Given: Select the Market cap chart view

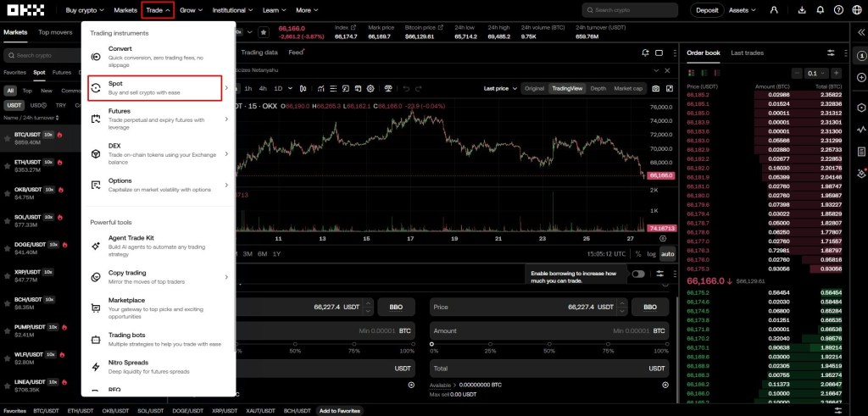Looking at the screenshot, I should [x=628, y=88].
